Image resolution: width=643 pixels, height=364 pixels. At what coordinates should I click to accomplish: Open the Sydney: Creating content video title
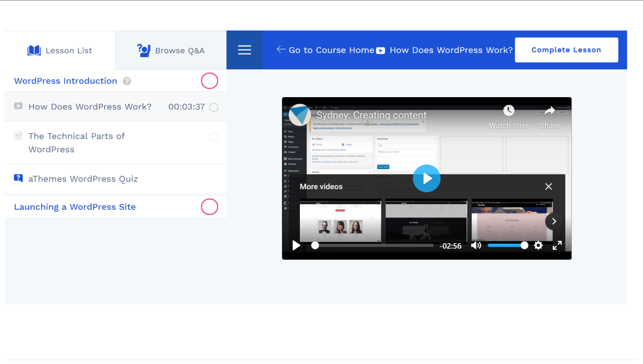371,115
